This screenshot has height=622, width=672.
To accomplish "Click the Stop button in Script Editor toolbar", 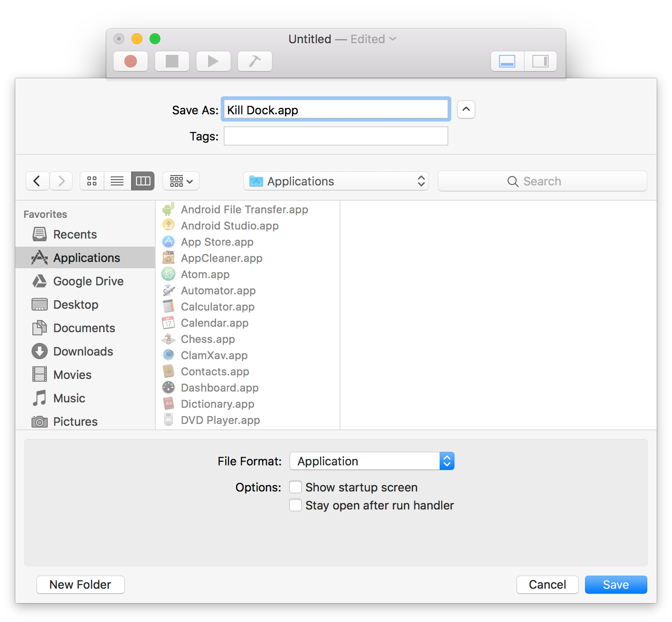I will pos(172,61).
